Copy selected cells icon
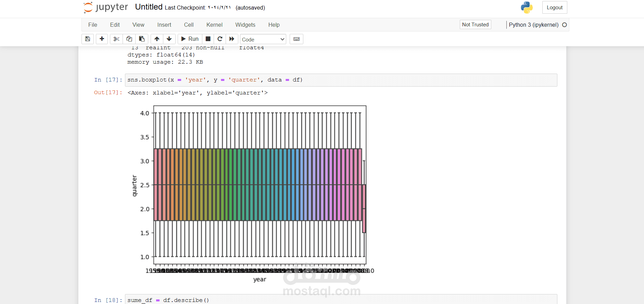The width and height of the screenshot is (644, 304). [x=129, y=39]
